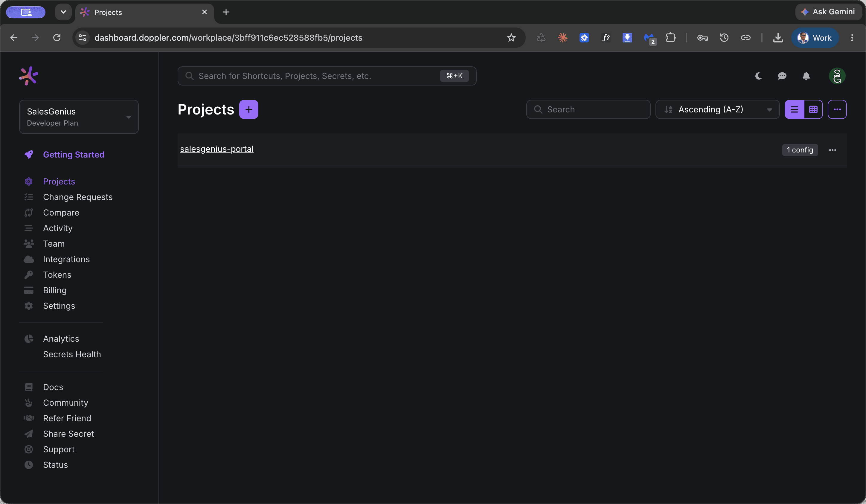Open the feedback chat bubble icon
The width and height of the screenshot is (866, 504).
782,76
